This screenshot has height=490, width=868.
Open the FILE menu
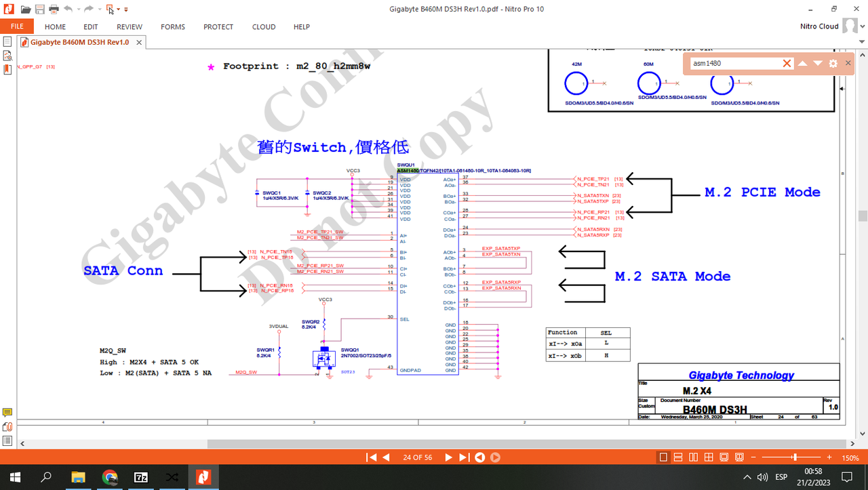coord(17,26)
